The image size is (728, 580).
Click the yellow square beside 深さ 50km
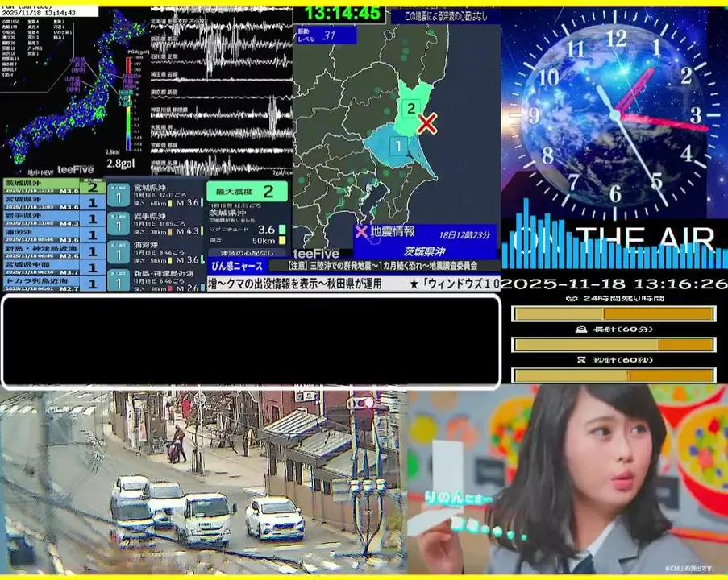tap(282, 240)
